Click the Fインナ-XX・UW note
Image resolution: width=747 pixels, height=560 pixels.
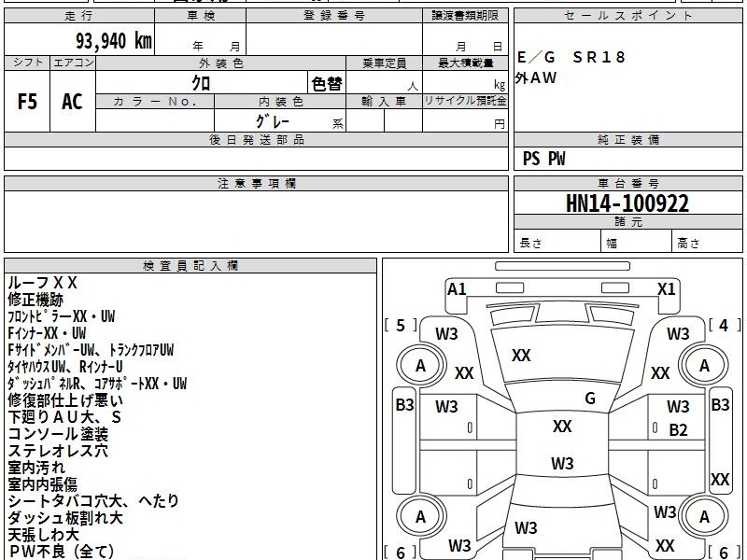[x=47, y=333]
